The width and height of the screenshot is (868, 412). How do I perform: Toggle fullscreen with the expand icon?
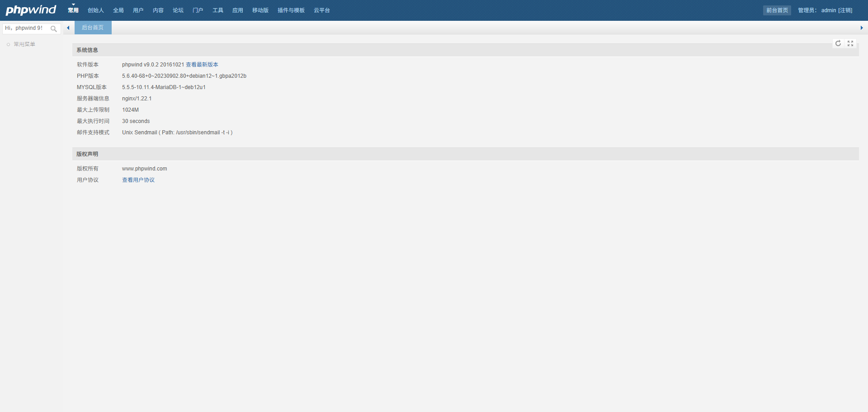[850, 43]
